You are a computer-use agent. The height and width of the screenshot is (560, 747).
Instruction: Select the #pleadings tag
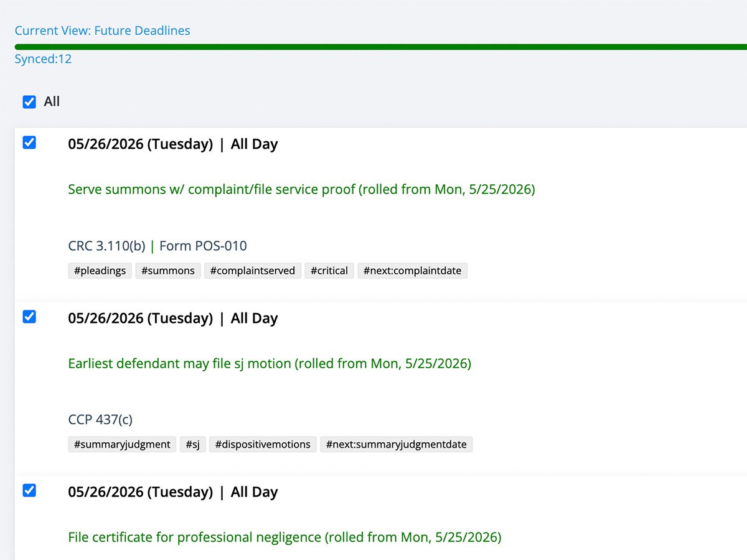click(x=100, y=271)
